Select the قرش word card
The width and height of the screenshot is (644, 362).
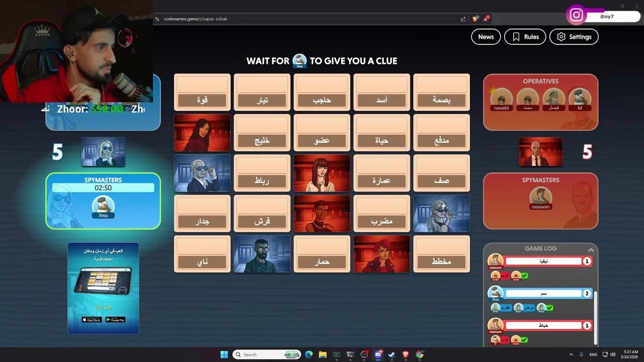click(262, 214)
